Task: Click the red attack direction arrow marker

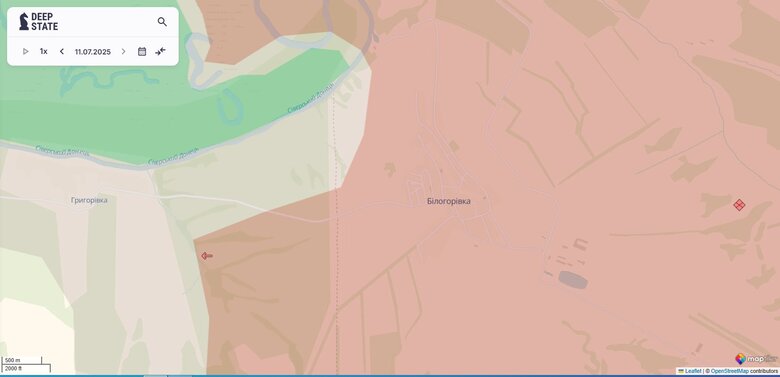Action: click(x=207, y=256)
